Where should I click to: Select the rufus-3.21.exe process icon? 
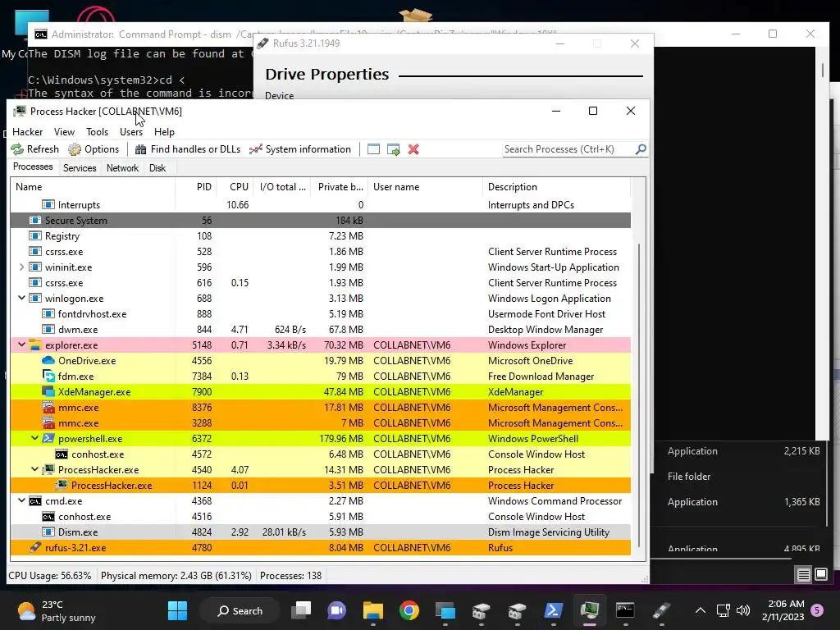pos(34,547)
